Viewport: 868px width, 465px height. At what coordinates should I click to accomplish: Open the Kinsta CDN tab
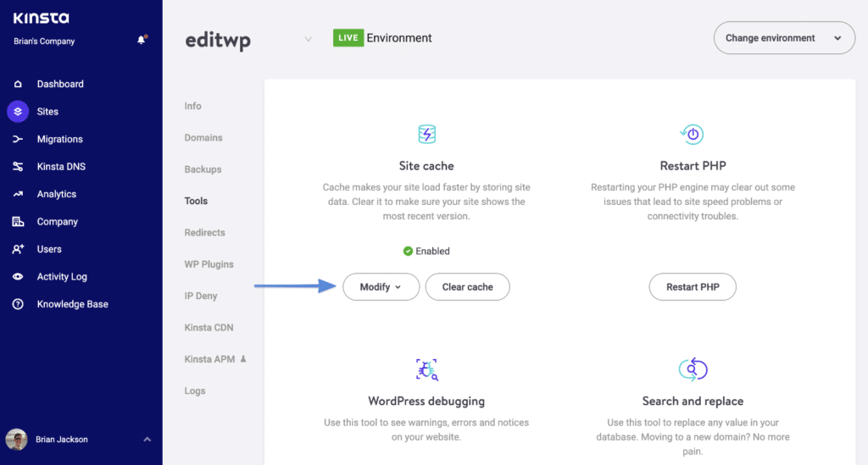click(209, 327)
